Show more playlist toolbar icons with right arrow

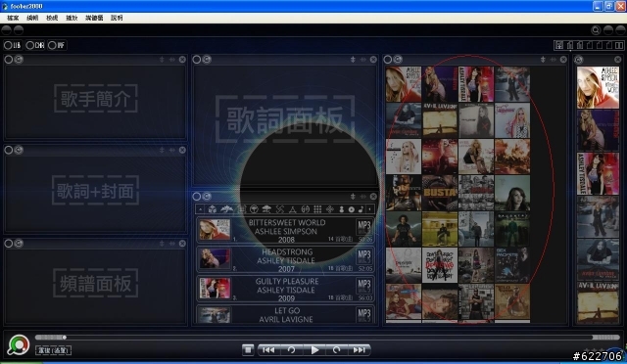370,209
